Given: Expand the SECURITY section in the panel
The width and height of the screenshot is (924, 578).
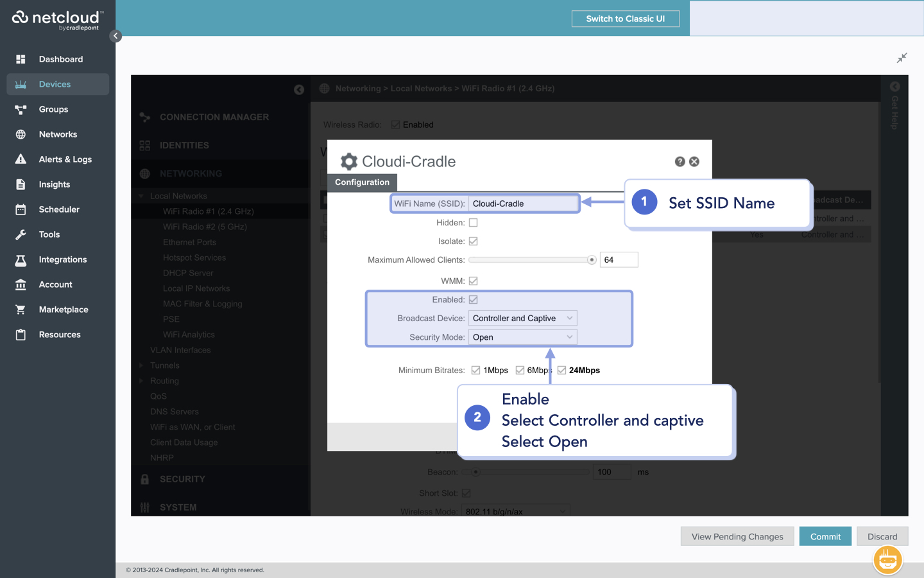Looking at the screenshot, I should coord(182,478).
